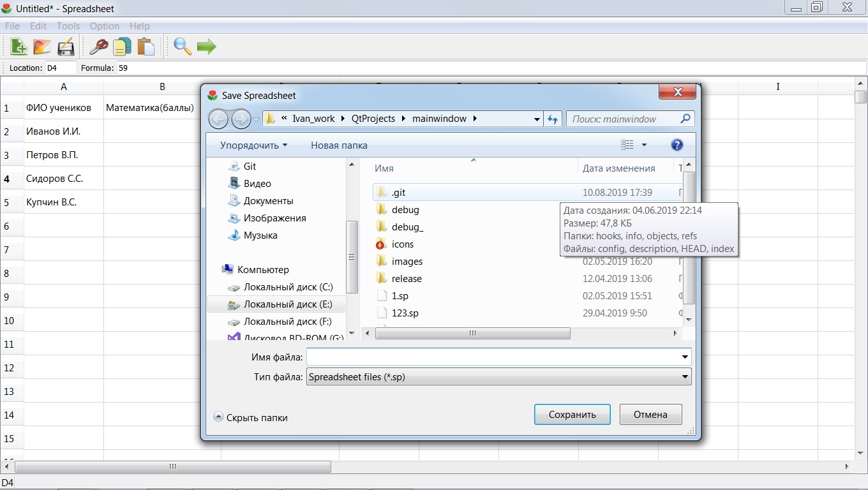
Task: Select Локальный диск (C:) drive
Action: [x=288, y=286]
